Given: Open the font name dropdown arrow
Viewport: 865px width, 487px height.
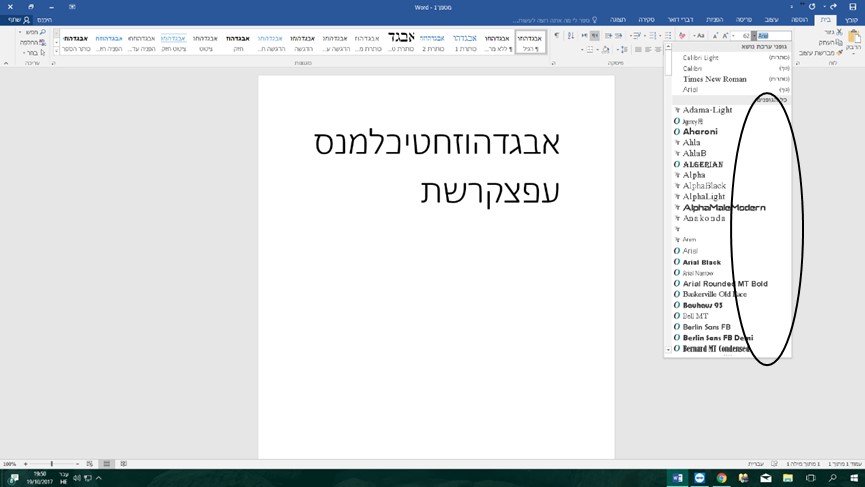Looking at the screenshot, I should point(754,36).
